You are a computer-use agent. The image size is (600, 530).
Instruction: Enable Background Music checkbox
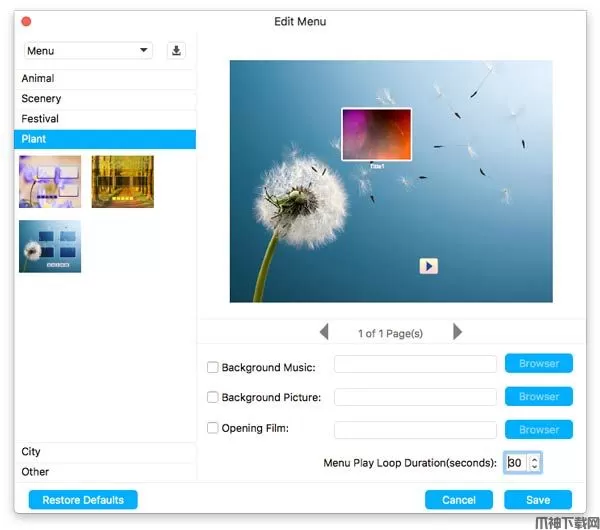(x=212, y=367)
